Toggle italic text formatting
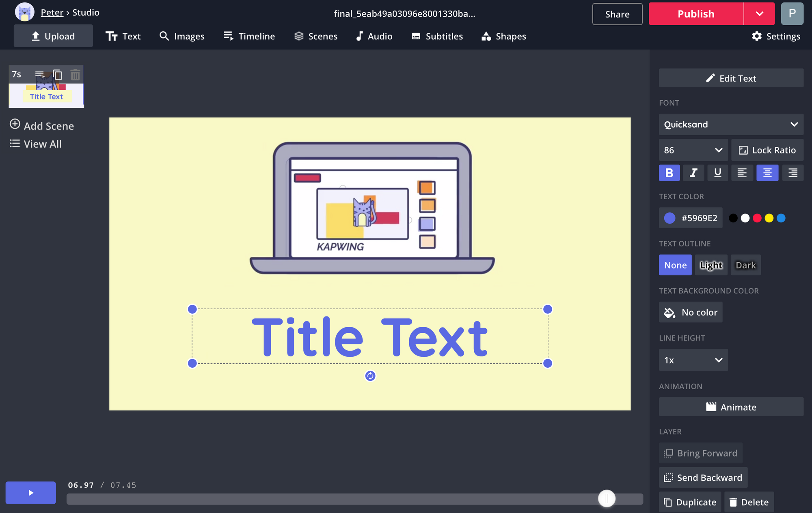This screenshot has width=812, height=513. (x=693, y=173)
